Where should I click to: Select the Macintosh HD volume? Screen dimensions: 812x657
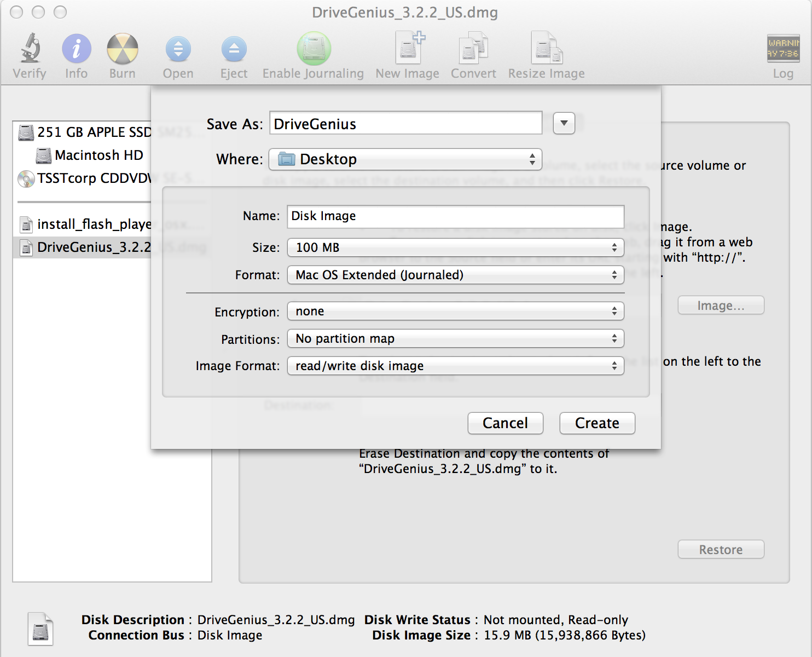90,155
